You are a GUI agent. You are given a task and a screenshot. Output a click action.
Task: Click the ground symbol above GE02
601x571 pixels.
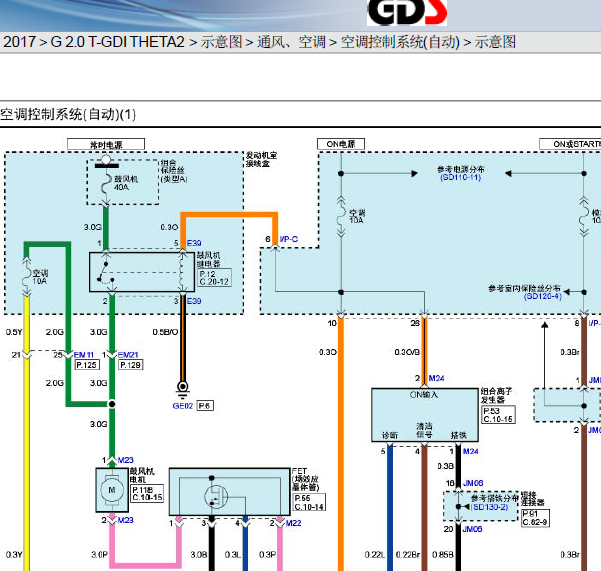click(183, 388)
